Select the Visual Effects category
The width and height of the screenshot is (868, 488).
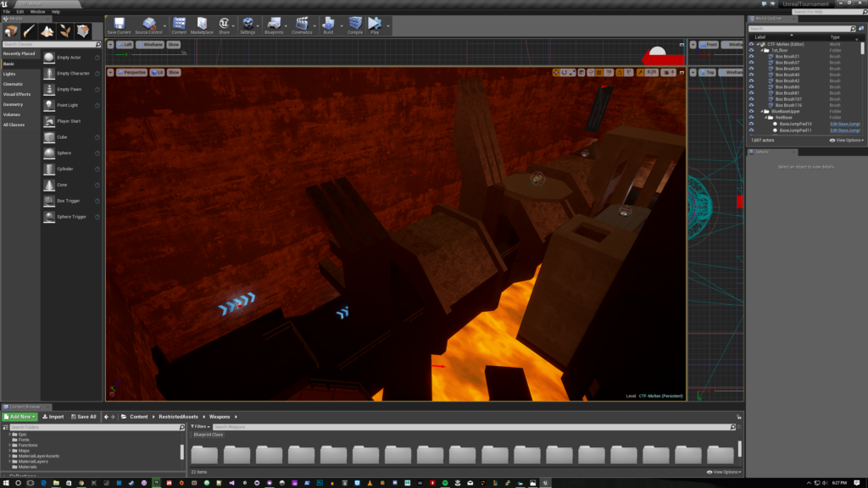click(17, 95)
